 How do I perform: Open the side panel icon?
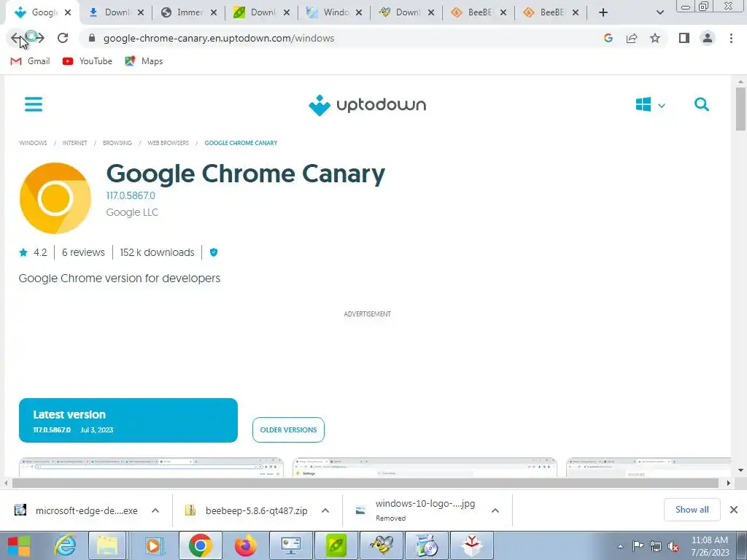click(684, 38)
